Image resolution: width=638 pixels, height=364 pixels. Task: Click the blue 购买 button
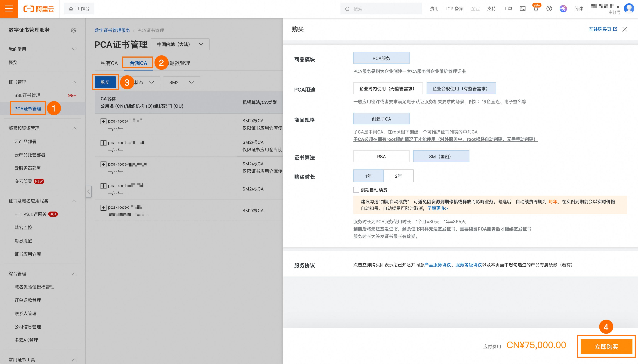point(105,82)
